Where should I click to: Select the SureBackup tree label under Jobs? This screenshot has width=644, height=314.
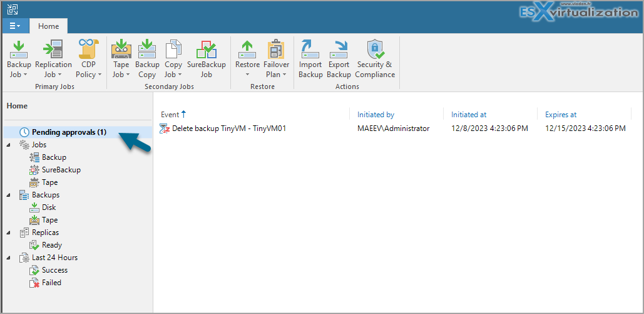[61, 170]
